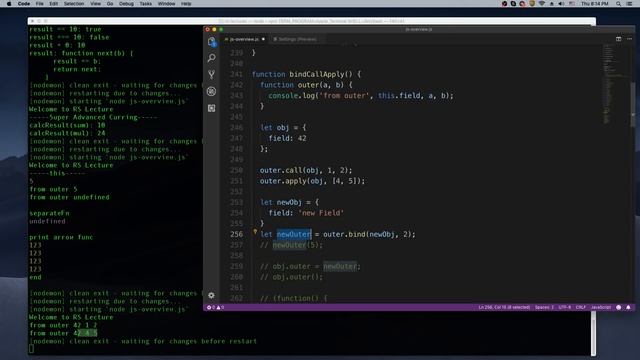Open the Tasks menu
This screenshot has height=360, width=640.
(x=146, y=4)
